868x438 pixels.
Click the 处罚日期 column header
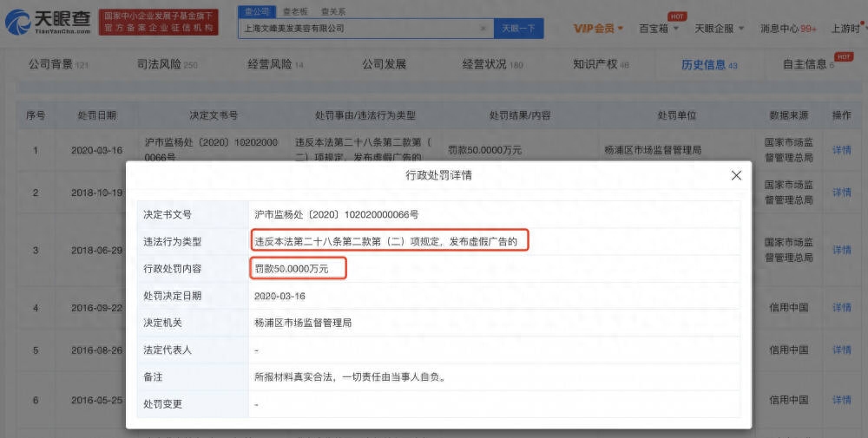97,115
